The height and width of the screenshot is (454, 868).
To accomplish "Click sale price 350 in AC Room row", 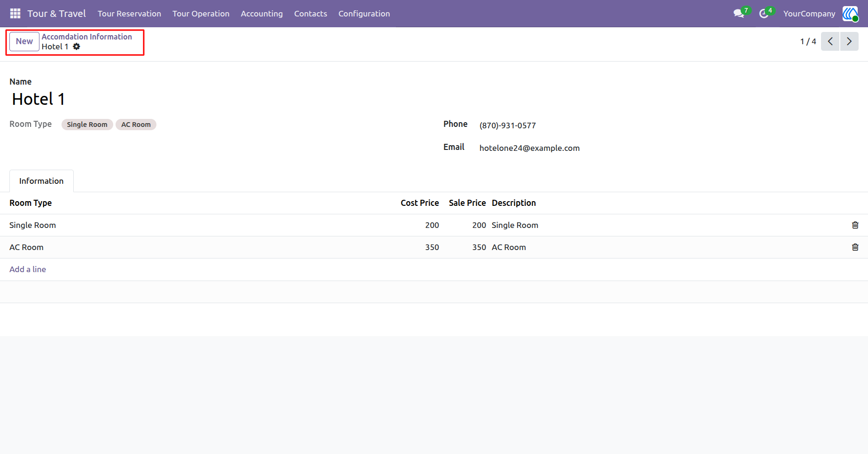I will click(x=479, y=247).
